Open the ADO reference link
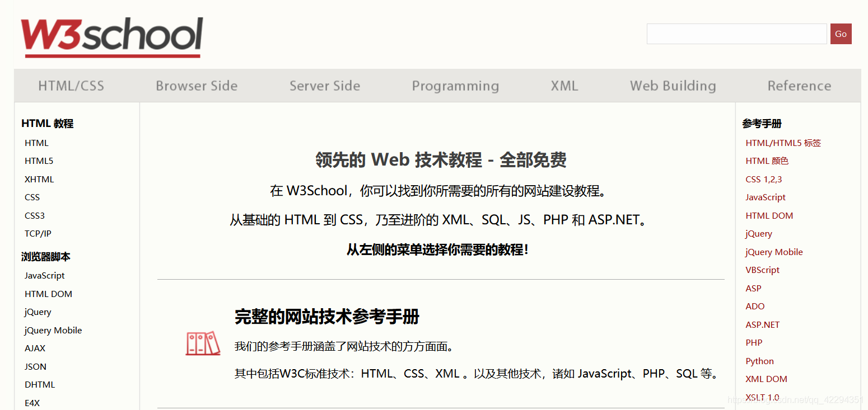The width and height of the screenshot is (868, 410). [755, 306]
